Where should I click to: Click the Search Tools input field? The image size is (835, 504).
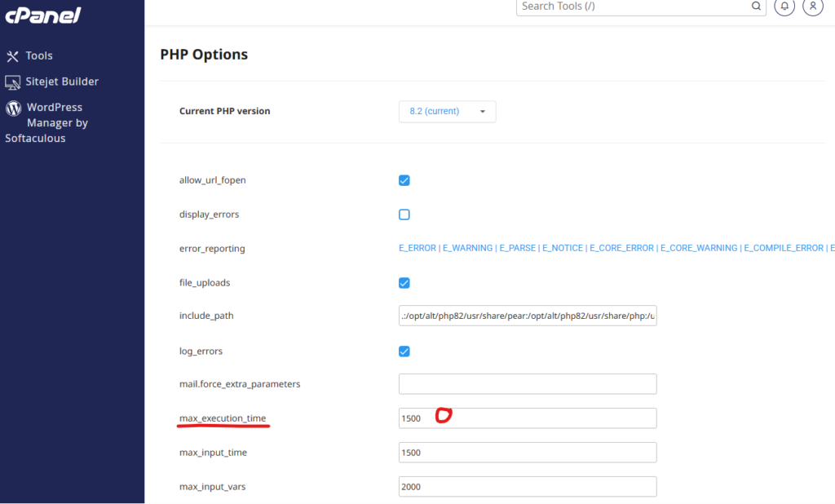632,7
